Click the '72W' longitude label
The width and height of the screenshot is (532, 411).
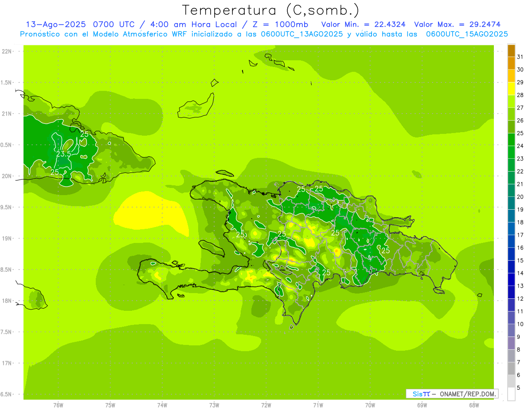click(266, 405)
